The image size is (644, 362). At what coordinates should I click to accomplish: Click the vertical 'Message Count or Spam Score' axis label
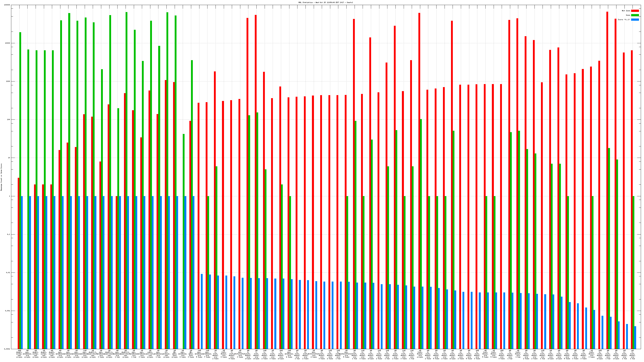1,177
